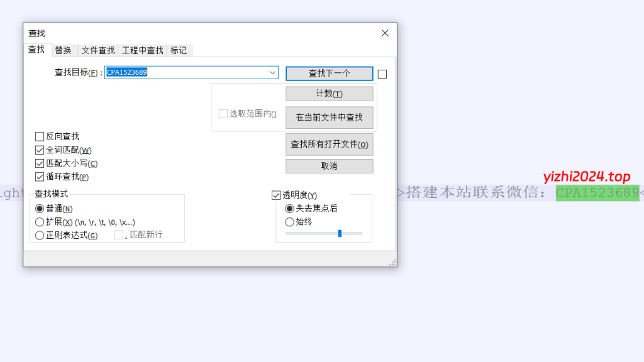644x362 pixels.
Task: Toggle the 循环查找 checkbox
Action: pos(40,176)
